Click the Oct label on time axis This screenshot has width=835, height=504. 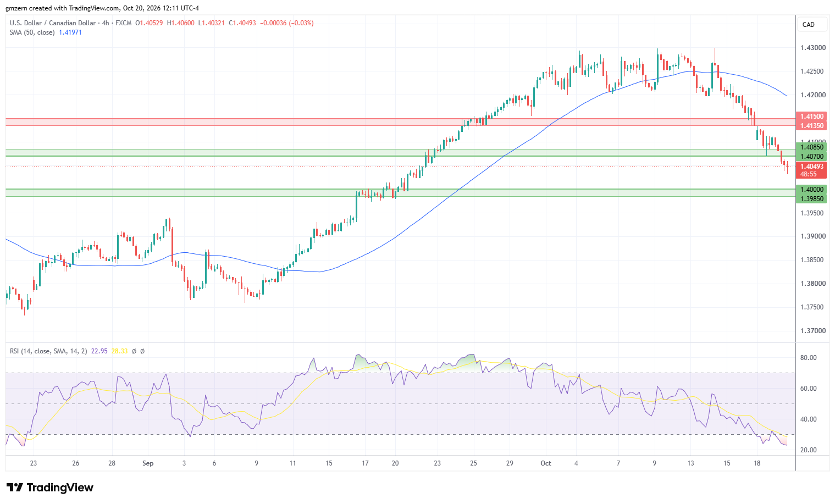(546, 463)
